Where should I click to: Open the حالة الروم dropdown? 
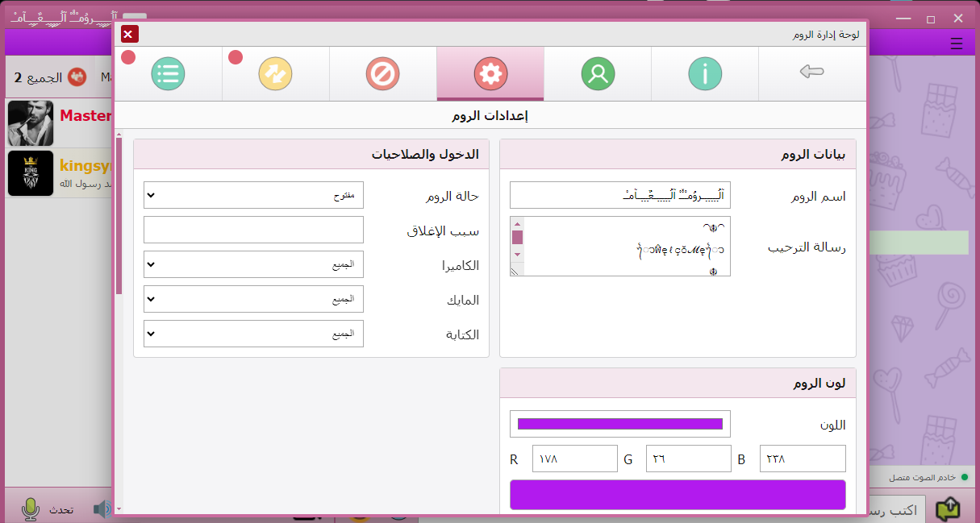coord(253,195)
